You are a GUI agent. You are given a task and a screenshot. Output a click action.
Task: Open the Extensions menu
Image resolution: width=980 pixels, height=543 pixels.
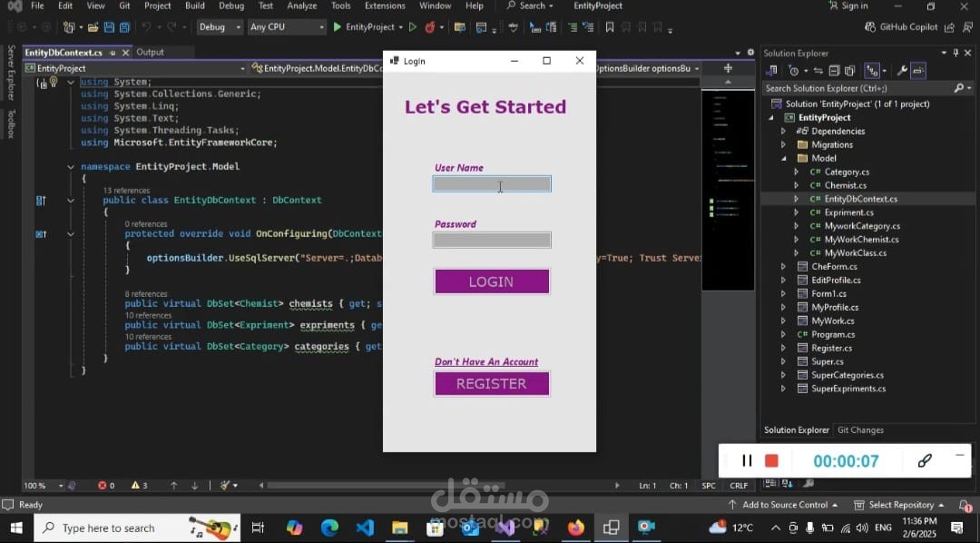pos(385,5)
